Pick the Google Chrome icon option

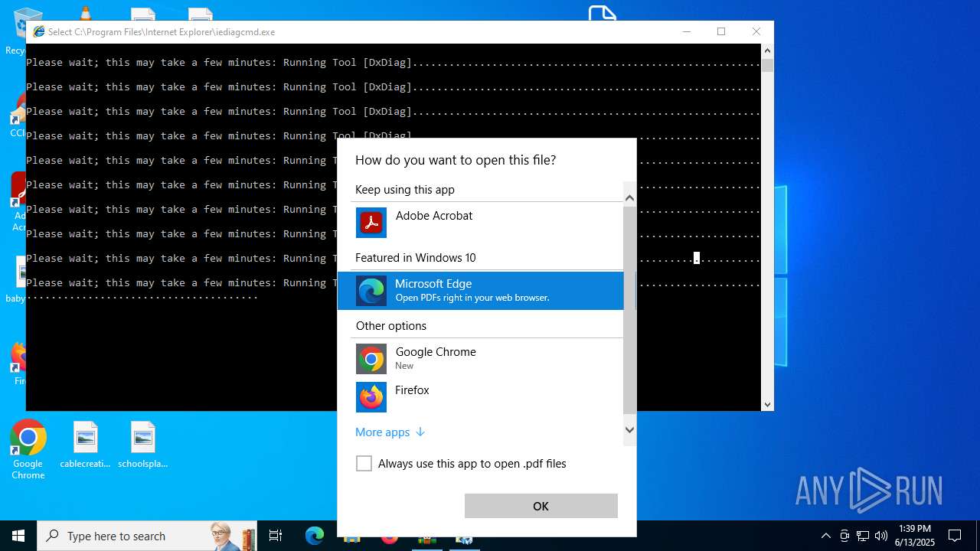click(x=371, y=359)
